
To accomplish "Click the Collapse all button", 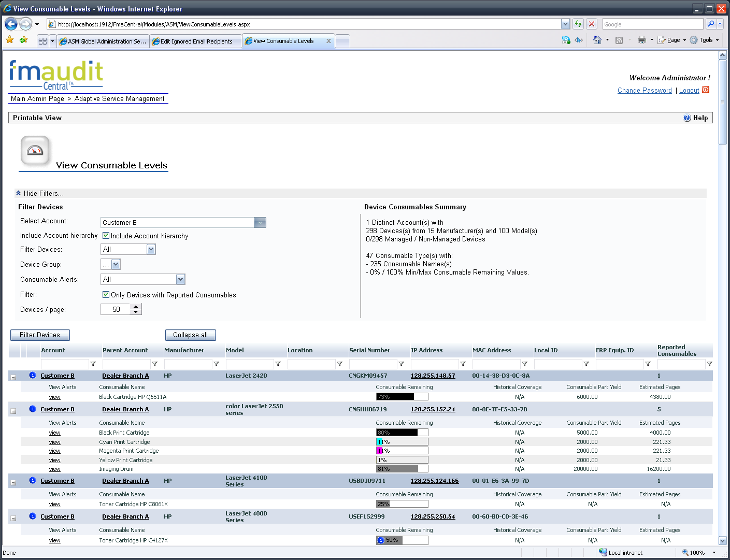I will pyautogui.click(x=190, y=335).
